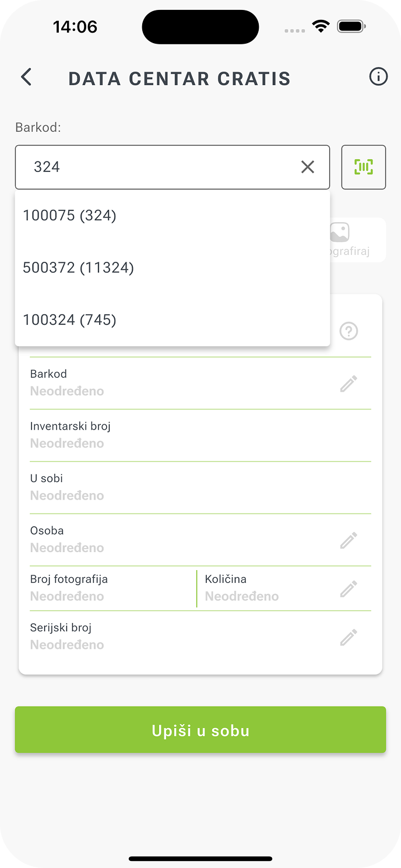Tap the Osoba Neodređeno value

pos(67,548)
